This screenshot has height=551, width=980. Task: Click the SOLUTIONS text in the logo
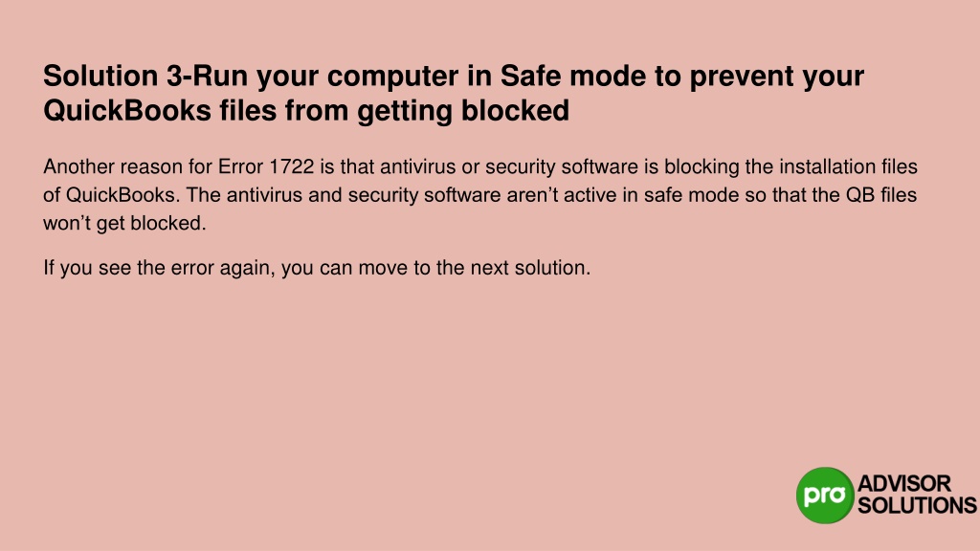(x=916, y=505)
